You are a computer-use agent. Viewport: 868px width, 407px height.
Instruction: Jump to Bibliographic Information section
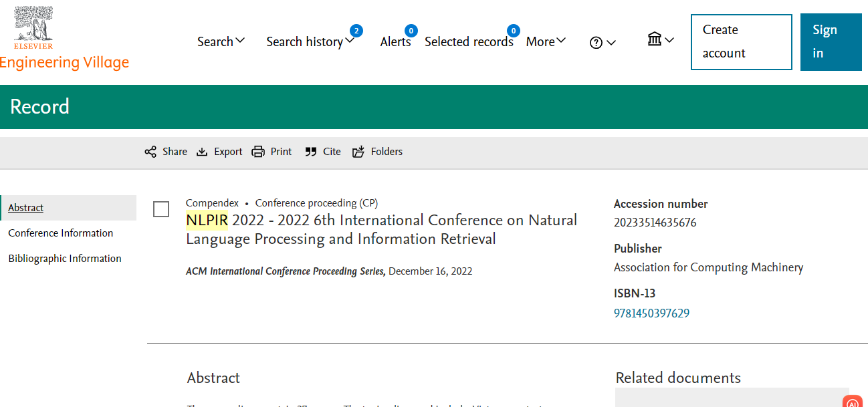(x=65, y=259)
